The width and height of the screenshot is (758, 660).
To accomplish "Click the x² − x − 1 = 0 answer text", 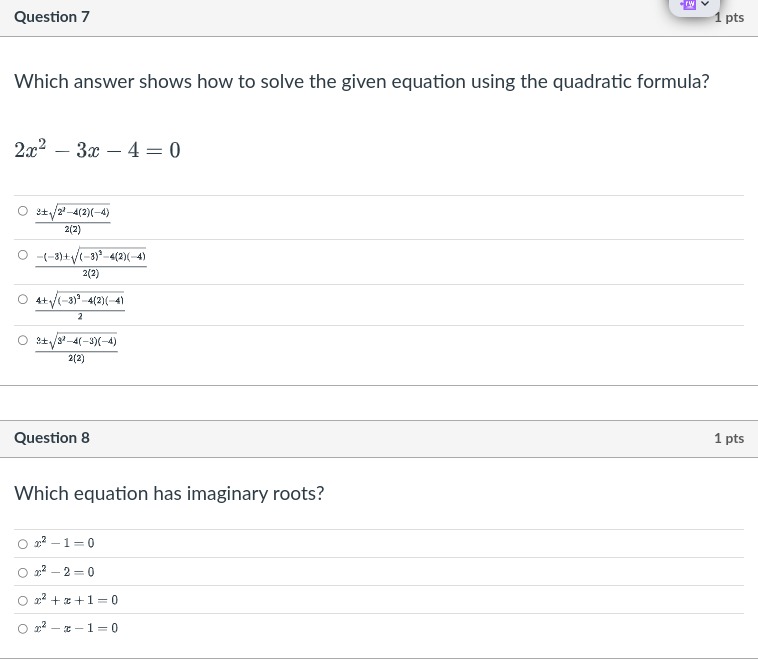I will (76, 628).
